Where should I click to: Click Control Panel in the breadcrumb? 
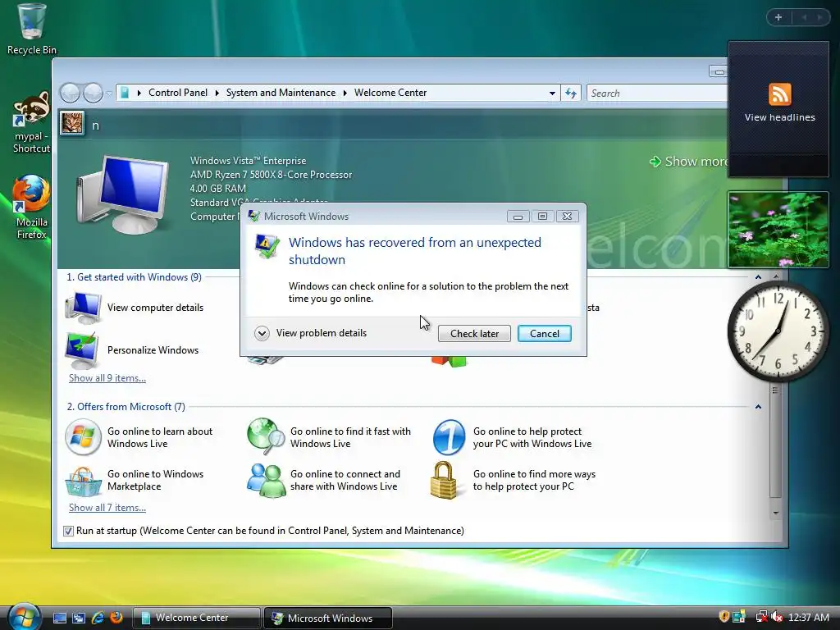(x=178, y=93)
